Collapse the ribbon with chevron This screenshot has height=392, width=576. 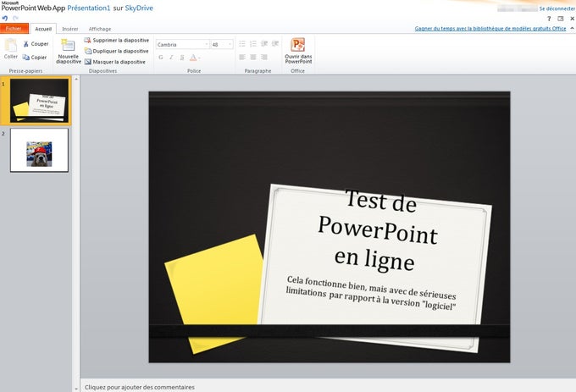tap(572, 28)
